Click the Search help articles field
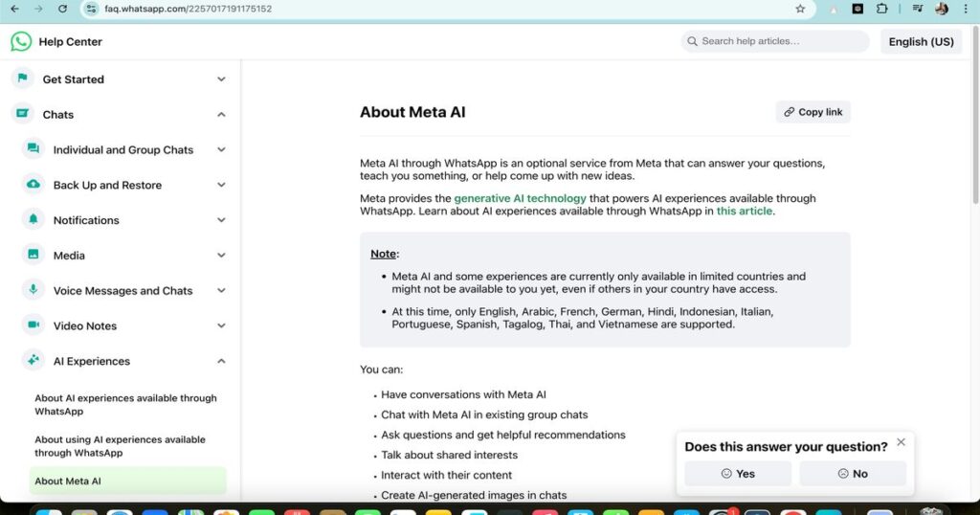Screen dimensions: 980x515 pos(775,41)
